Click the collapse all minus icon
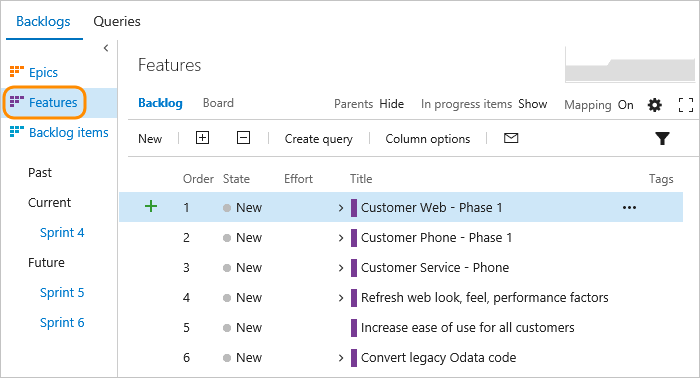The image size is (700, 378). 243,138
